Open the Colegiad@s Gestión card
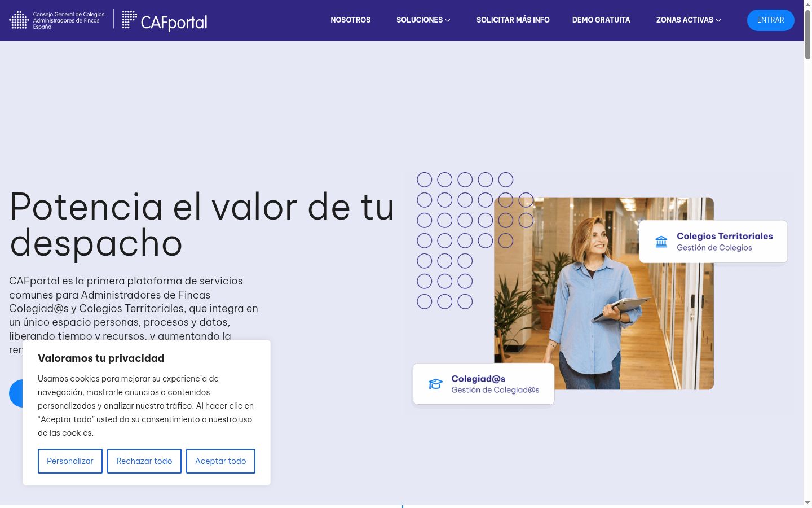Image resolution: width=812 pixels, height=508 pixels. point(484,384)
